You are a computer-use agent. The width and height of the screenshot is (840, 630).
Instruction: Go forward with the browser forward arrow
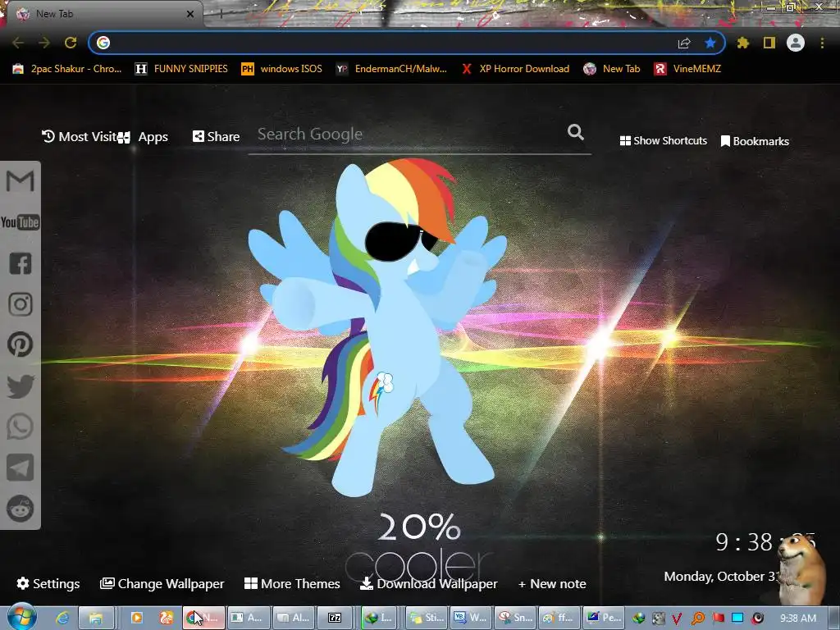click(44, 43)
